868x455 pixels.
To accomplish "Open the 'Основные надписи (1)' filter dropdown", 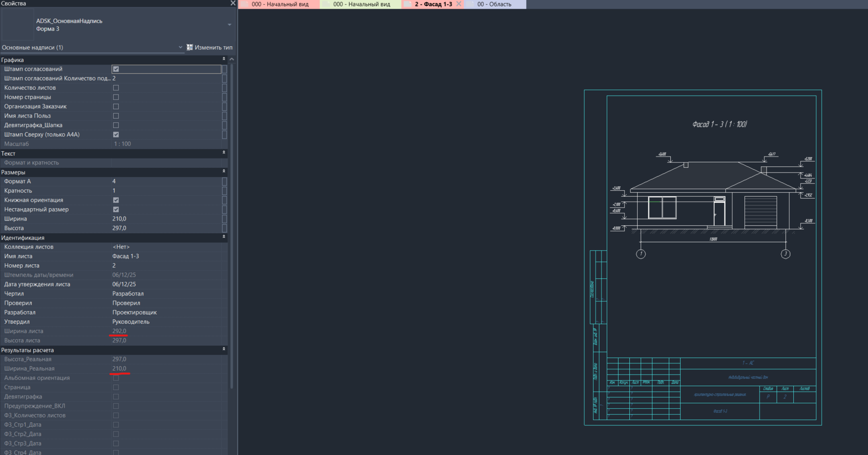I will (x=180, y=47).
